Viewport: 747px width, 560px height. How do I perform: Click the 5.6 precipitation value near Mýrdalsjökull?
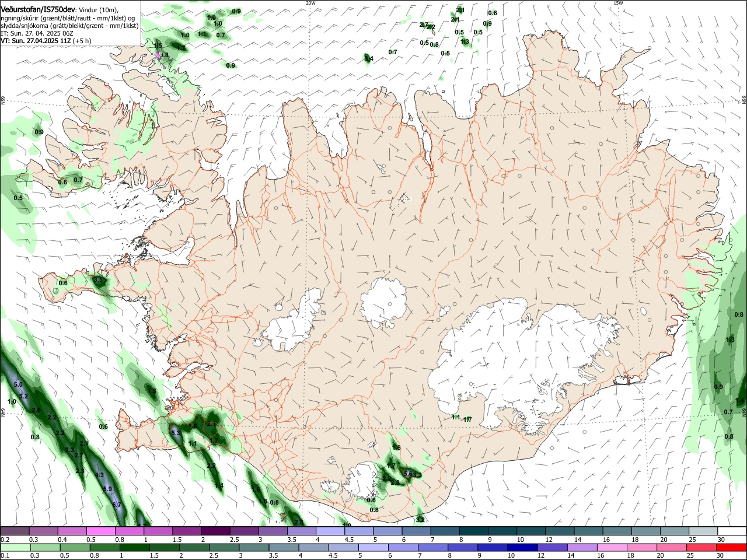coord(409,474)
